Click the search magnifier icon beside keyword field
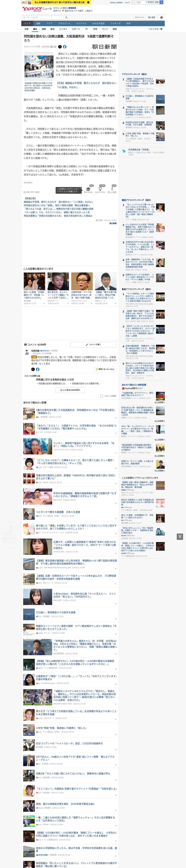186x868 pixels. (x=66, y=17)
